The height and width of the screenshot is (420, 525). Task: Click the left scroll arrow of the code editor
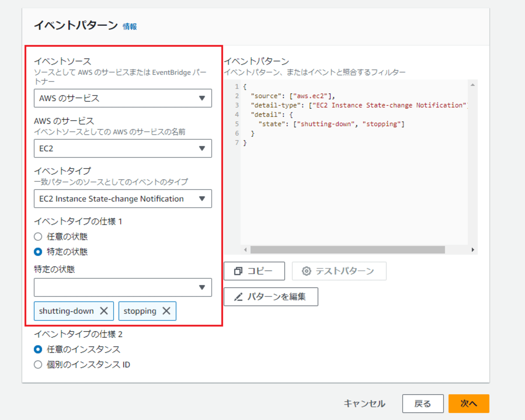click(245, 250)
